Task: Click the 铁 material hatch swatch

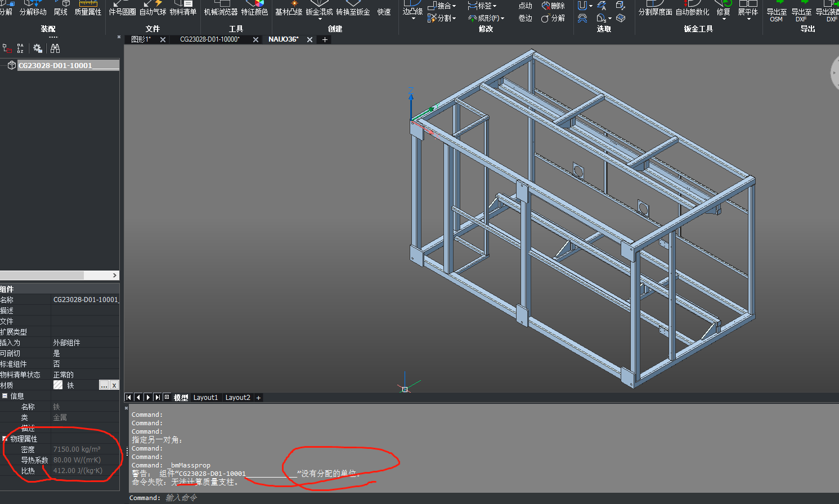Action: tap(58, 385)
